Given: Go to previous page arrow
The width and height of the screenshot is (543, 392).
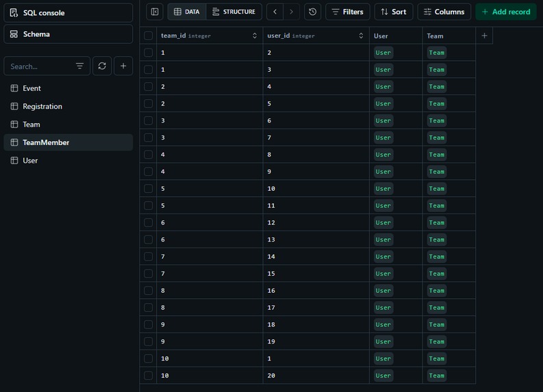Looking at the screenshot, I should [275, 12].
